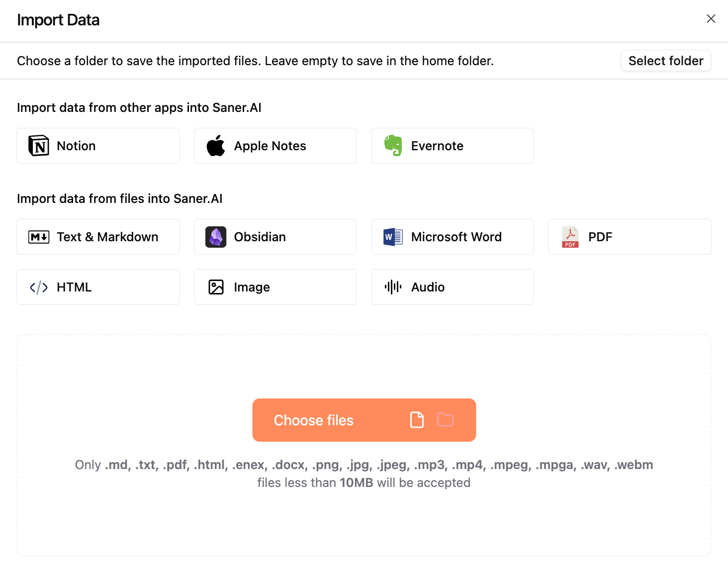728x576 pixels.
Task: Click the purple Obsidian crystal icon
Action: 216,237
